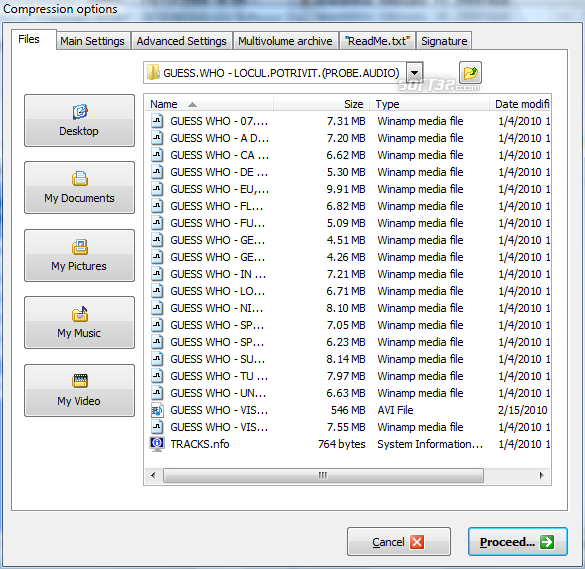The height and width of the screenshot is (569, 585).
Task: Select the GUESS WHO - IN file icon
Action: [x=157, y=274]
